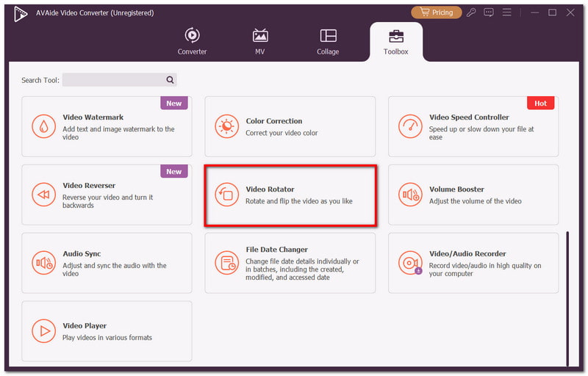Open the Video Rotator title
588x376 pixels.
(270, 189)
